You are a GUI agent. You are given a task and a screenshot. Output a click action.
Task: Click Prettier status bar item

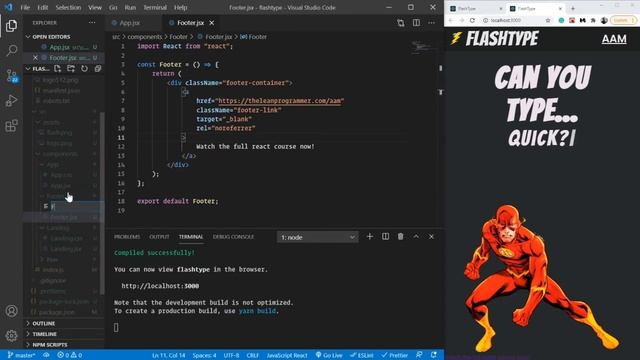tap(395, 355)
